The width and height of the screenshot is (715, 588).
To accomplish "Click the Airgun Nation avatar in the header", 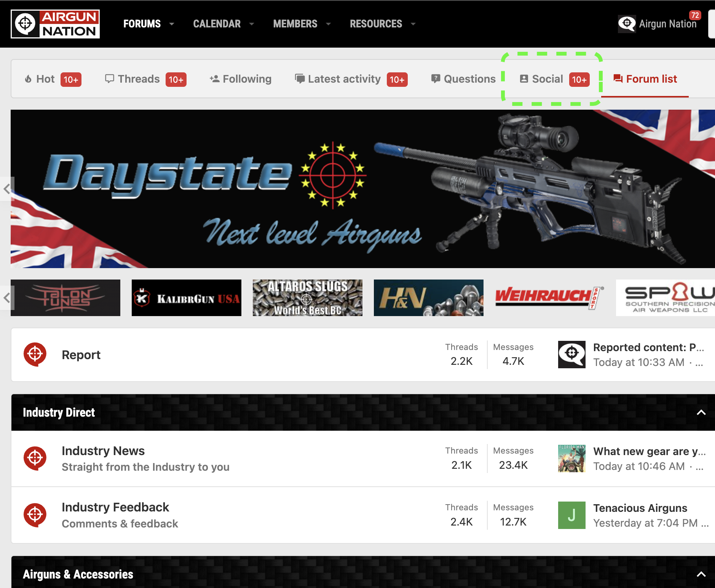I will (x=627, y=24).
